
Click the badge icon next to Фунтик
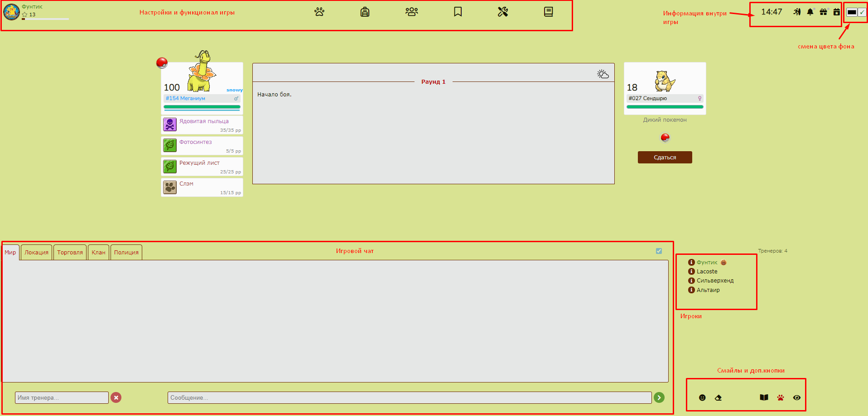click(723, 263)
